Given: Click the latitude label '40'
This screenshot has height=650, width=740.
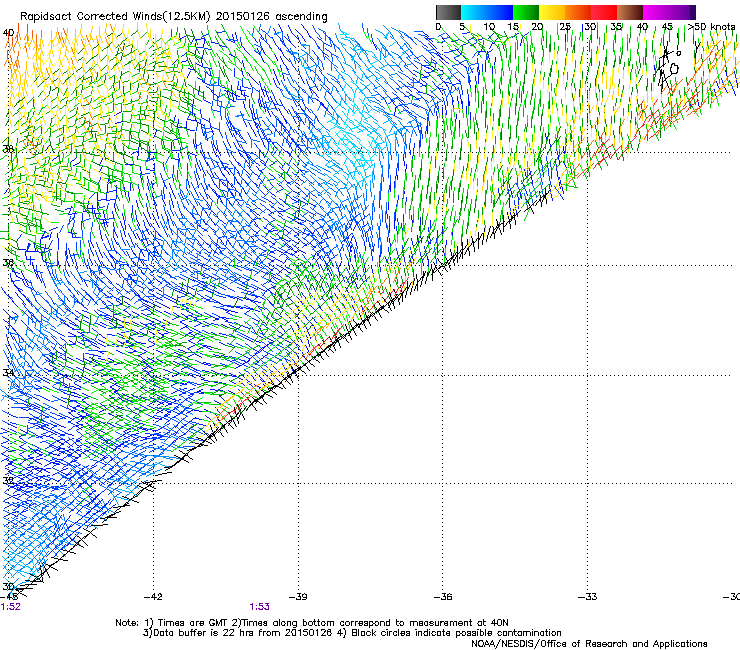Looking at the screenshot, I should pyautogui.click(x=8, y=33).
